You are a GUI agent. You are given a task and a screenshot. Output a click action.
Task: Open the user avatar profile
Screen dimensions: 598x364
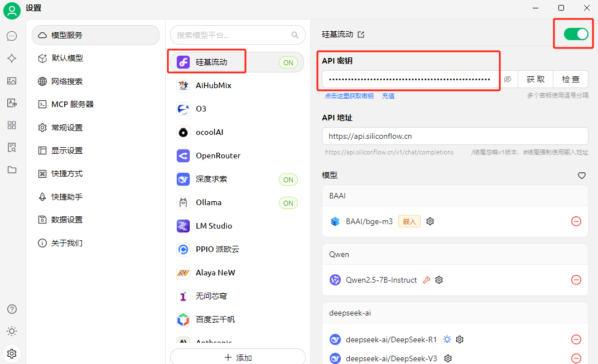tap(12, 10)
